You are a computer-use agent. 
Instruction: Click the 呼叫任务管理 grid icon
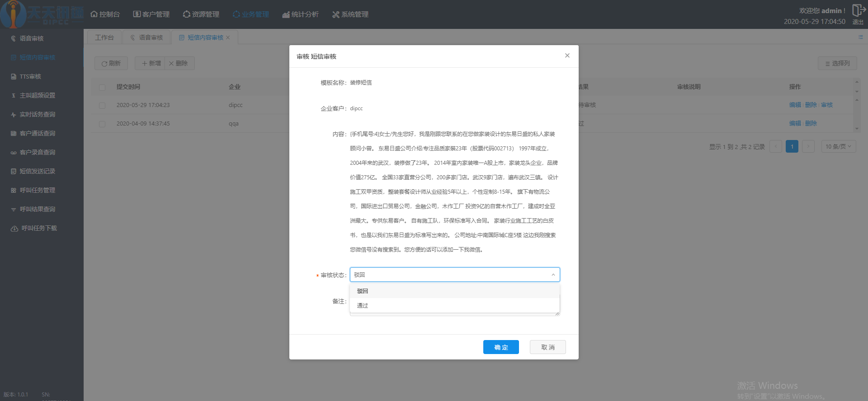14,191
